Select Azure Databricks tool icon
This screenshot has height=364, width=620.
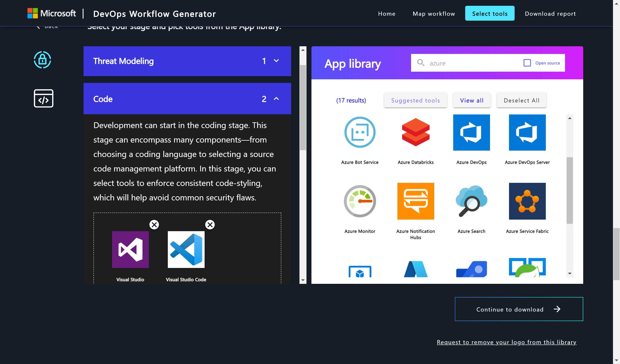[x=415, y=132]
